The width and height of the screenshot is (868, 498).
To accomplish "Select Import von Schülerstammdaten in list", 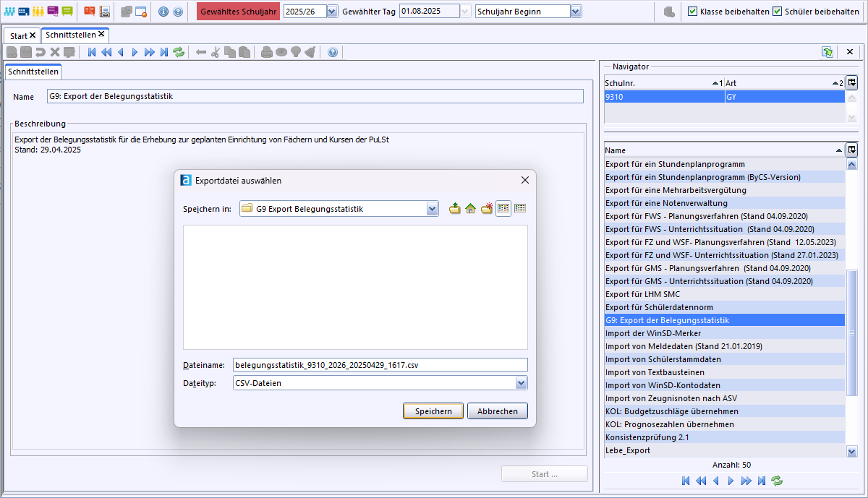I will coord(724,359).
